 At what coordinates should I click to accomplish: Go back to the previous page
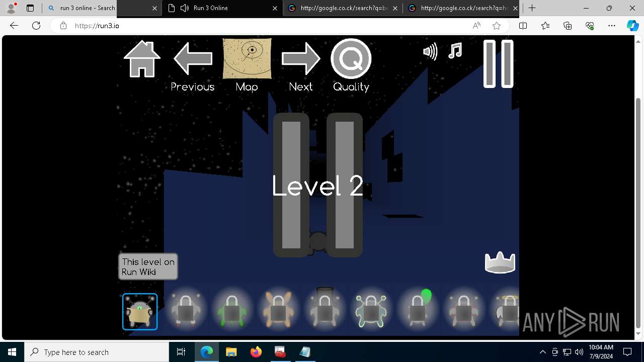pos(14,26)
